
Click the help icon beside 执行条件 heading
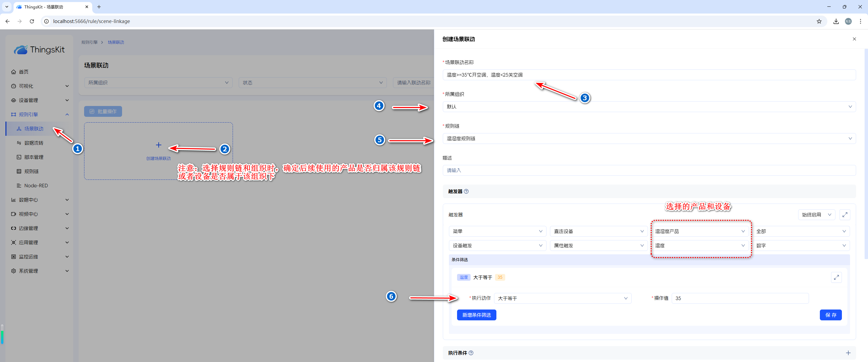click(x=471, y=353)
